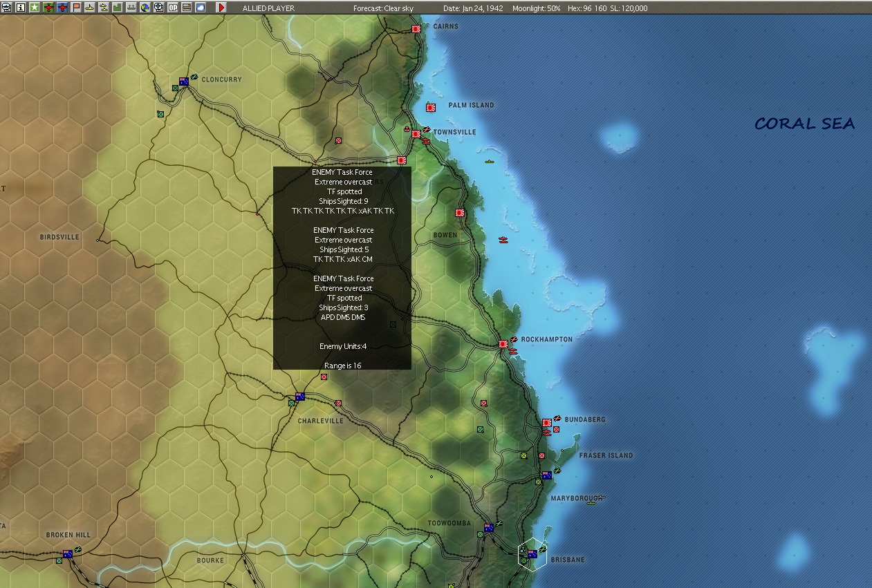The height and width of the screenshot is (588, 872).
Task: Select the red enemy task force offshore Bowen
Action: point(503,240)
